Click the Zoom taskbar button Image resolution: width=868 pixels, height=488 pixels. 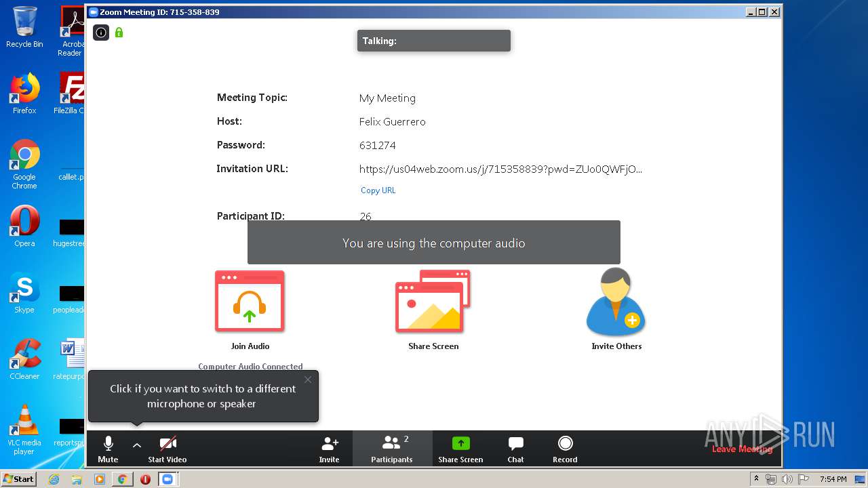167,479
